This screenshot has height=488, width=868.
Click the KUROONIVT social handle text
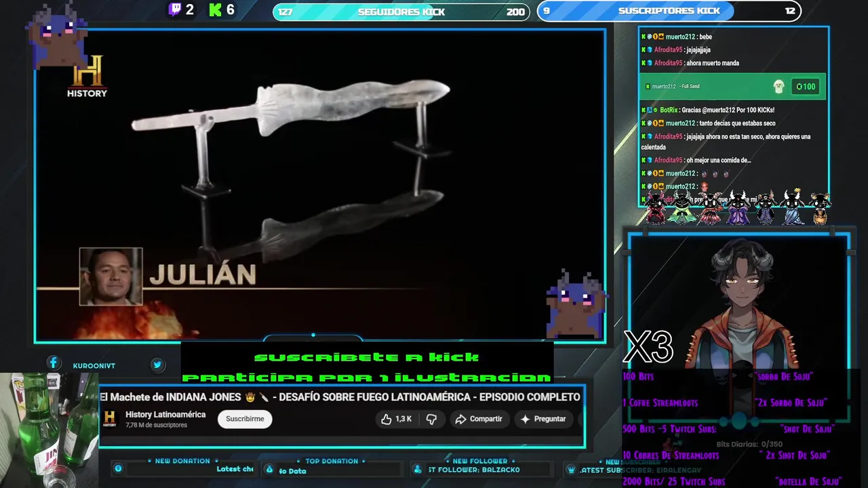(x=94, y=366)
